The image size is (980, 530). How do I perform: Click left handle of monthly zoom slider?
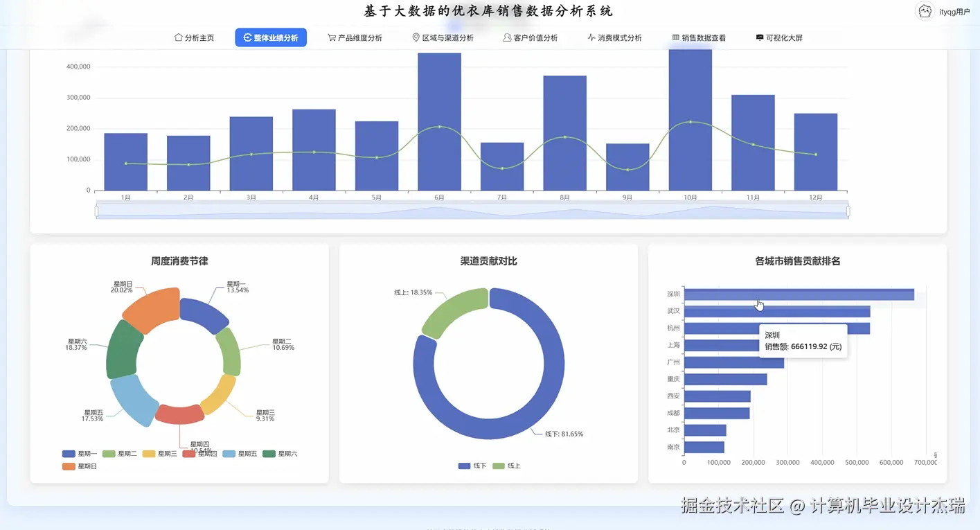(97, 211)
